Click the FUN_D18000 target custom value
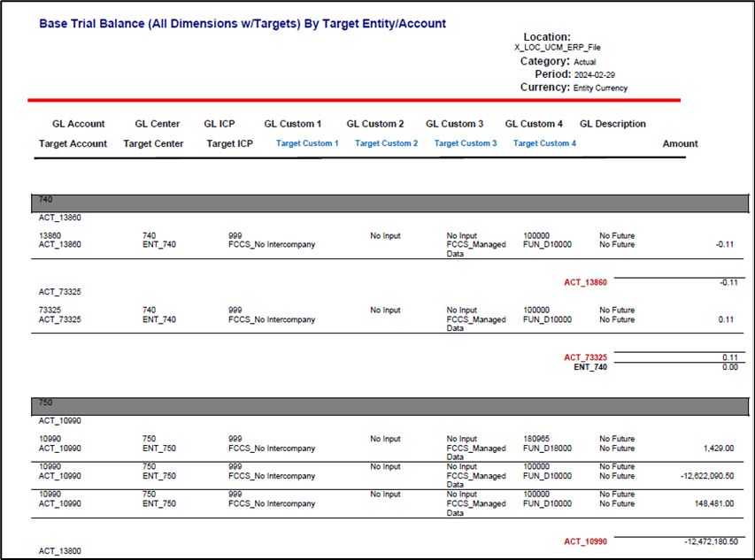Image resolution: width=755 pixels, height=560 pixels. [x=547, y=449]
